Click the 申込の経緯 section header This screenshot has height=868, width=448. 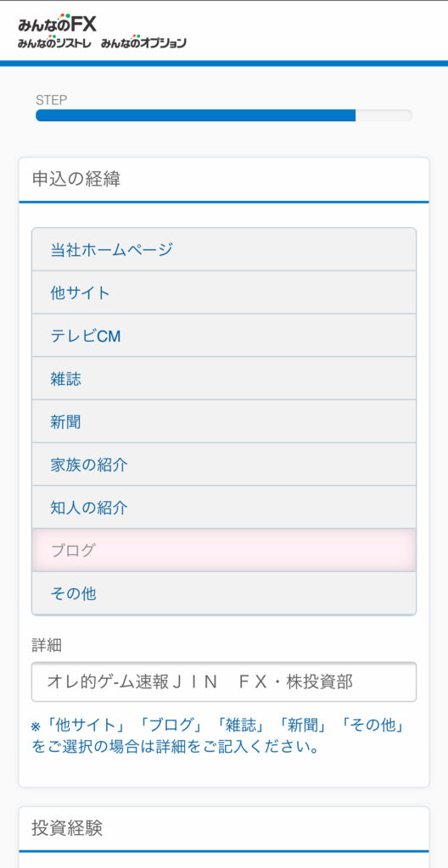pos(224,180)
